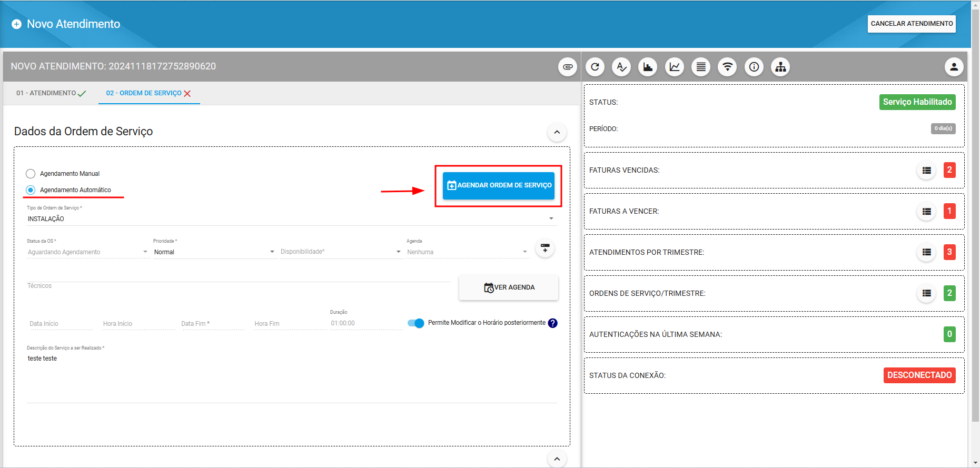Click Faturas a Vencer count badge 1
The image size is (980, 468).
[x=949, y=211]
